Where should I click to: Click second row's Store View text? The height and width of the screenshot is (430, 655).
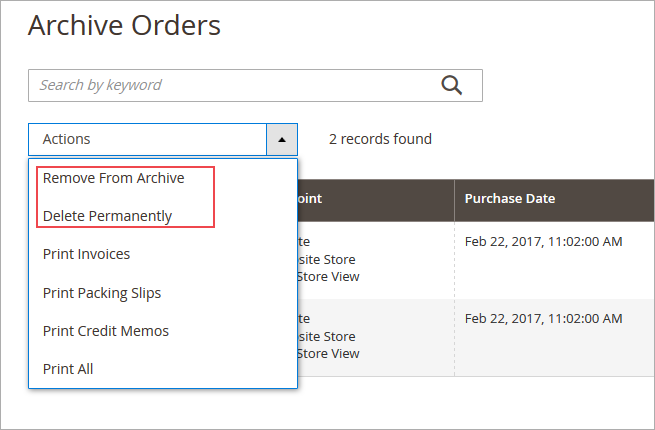pyautogui.click(x=329, y=353)
